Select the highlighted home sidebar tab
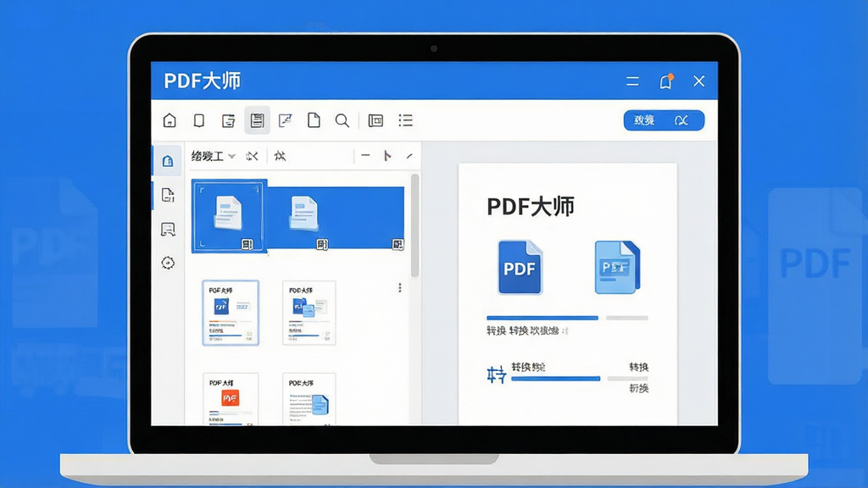The image size is (868, 488). pyautogui.click(x=167, y=161)
